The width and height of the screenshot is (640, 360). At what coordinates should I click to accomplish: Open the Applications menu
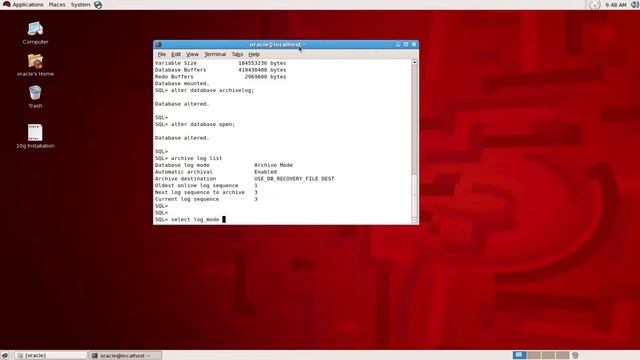point(27,5)
